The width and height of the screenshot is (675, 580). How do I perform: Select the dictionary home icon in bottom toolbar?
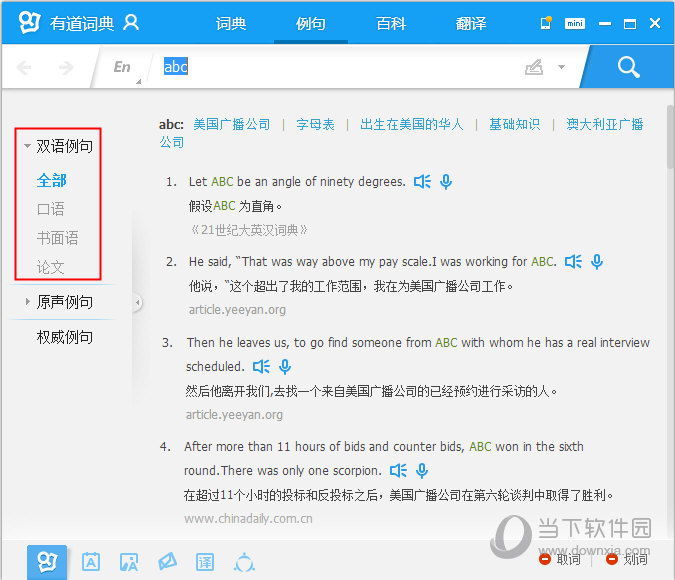pos(47,562)
